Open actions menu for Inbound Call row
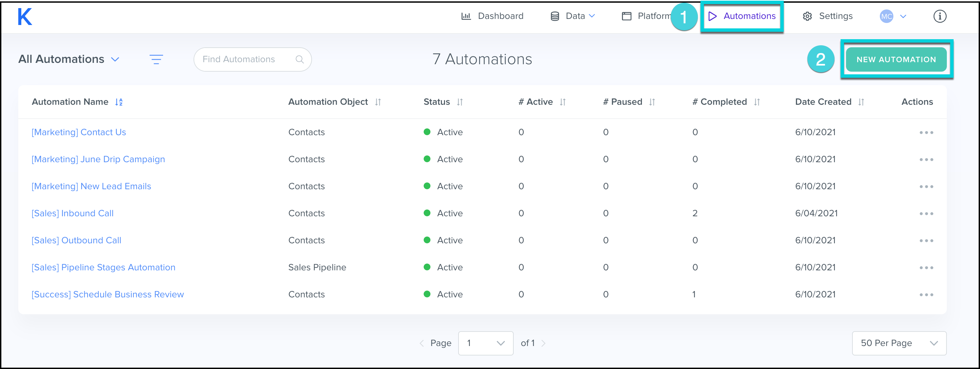The height and width of the screenshot is (369, 980). click(926, 214)
